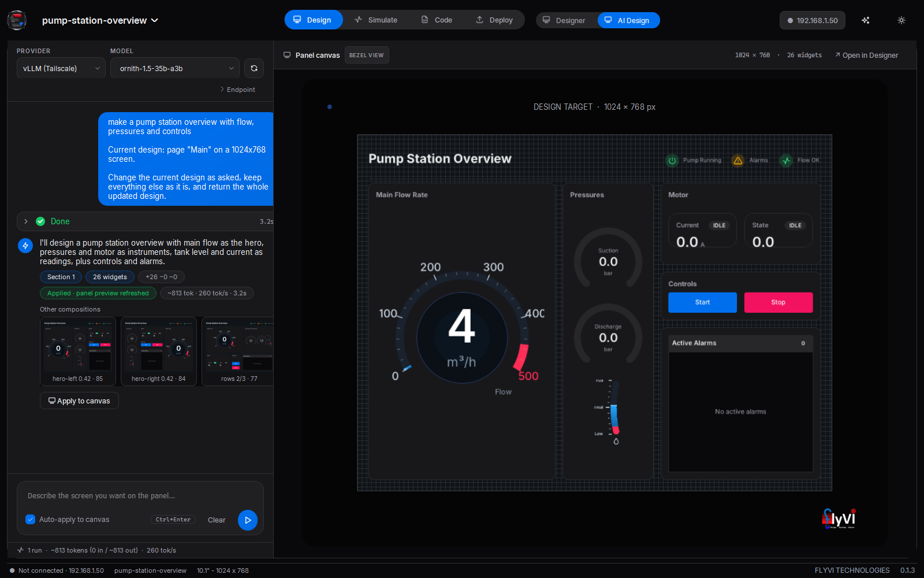Viewport: 924px width, 578px height.
Task: Toggle the BEZEL VIEW button
Action: [x=367, y=55]
